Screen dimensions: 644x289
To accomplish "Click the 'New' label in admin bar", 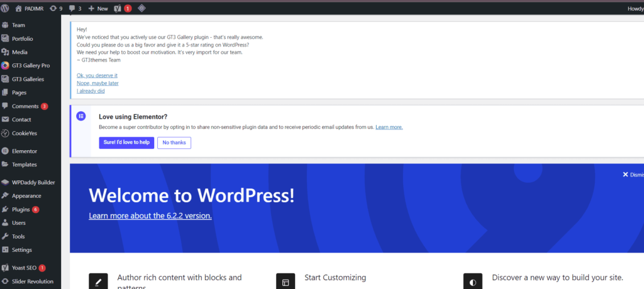I will [103, 8].
